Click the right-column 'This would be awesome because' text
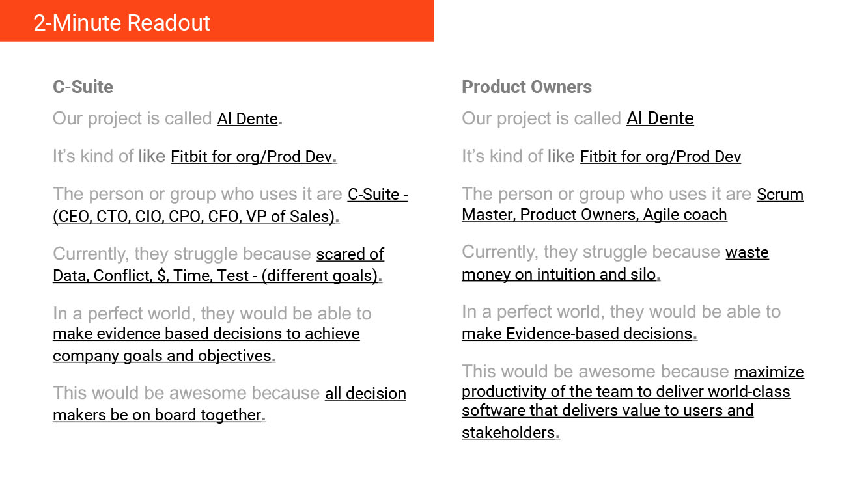This screenshot has width=868, height=488. tap(595, 372)
